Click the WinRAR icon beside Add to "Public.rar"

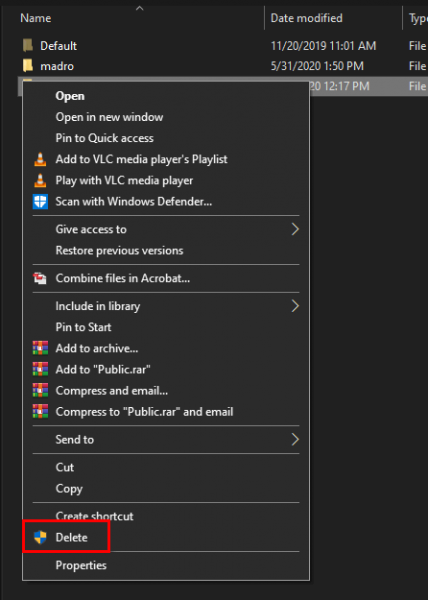click(40, 369)
